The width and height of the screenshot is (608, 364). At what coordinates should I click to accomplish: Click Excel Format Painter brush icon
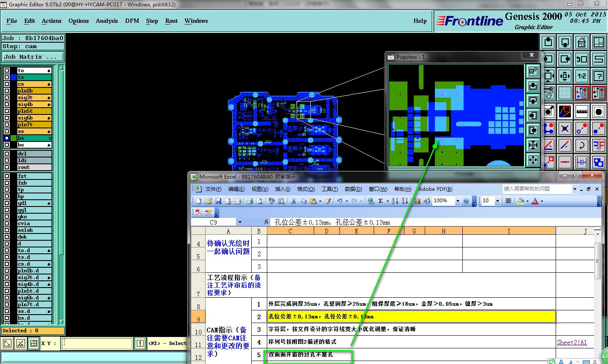click(328, 201)
